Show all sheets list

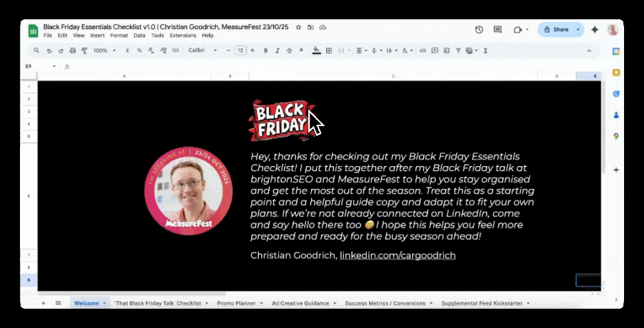pyautogui.click(x=58, y=303)
